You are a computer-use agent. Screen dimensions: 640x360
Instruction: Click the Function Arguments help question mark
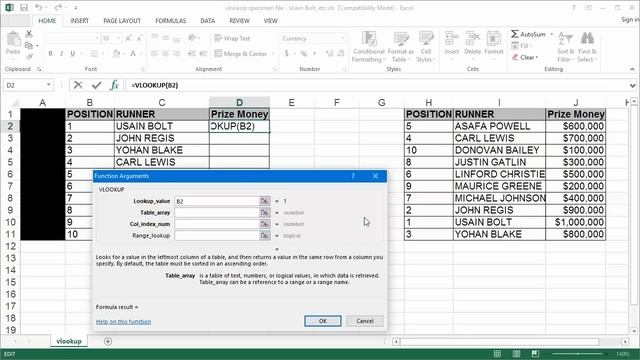point(353,176)
